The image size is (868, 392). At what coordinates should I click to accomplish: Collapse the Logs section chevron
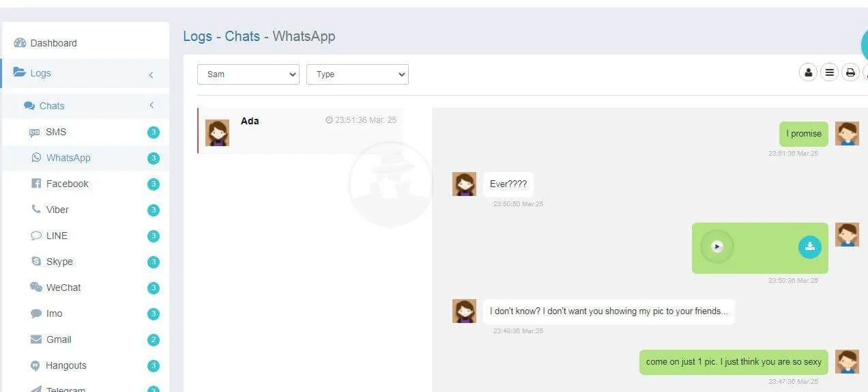[x=151, y=74]
